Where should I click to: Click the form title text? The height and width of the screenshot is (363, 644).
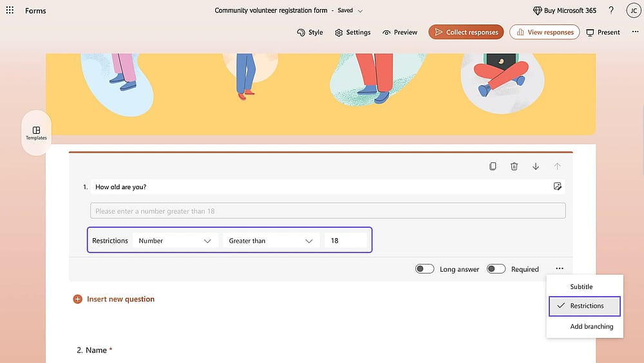click(x=271, y=11)
